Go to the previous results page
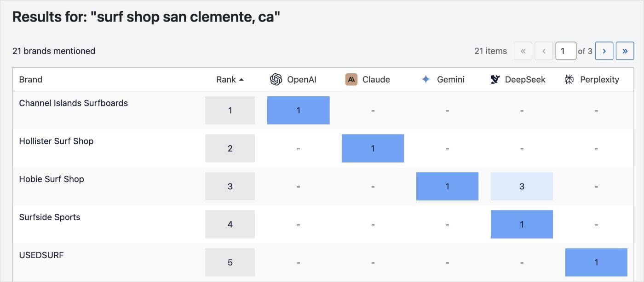This screenshot has width=644, height=282. click(x=544, y=51)
